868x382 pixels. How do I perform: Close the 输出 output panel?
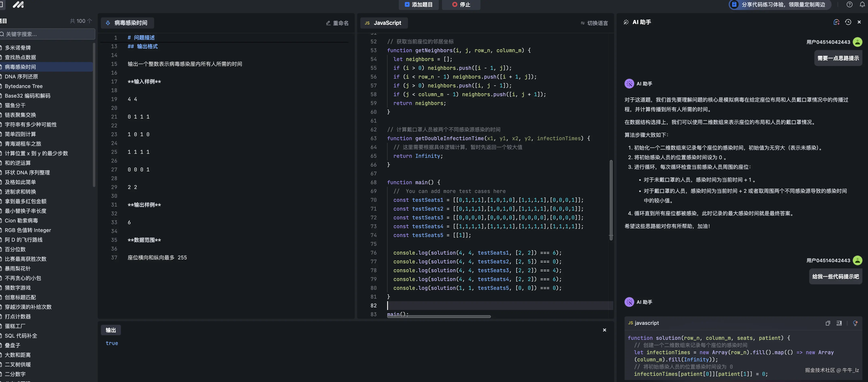click(x=604, y=330)
